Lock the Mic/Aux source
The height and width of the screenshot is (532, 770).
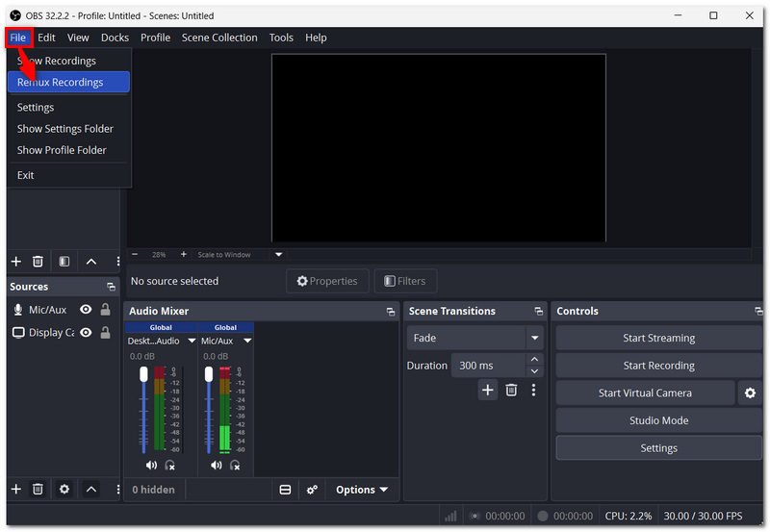[x=105, y=309]
